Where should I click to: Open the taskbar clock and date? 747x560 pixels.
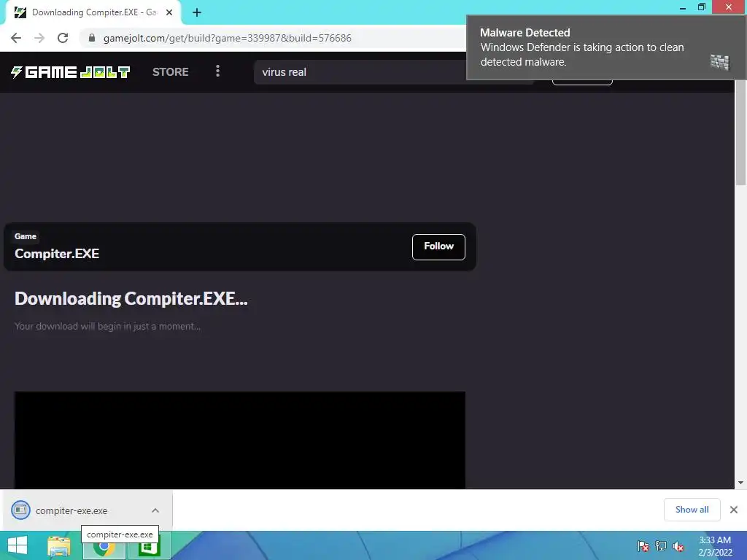[715, 546]
